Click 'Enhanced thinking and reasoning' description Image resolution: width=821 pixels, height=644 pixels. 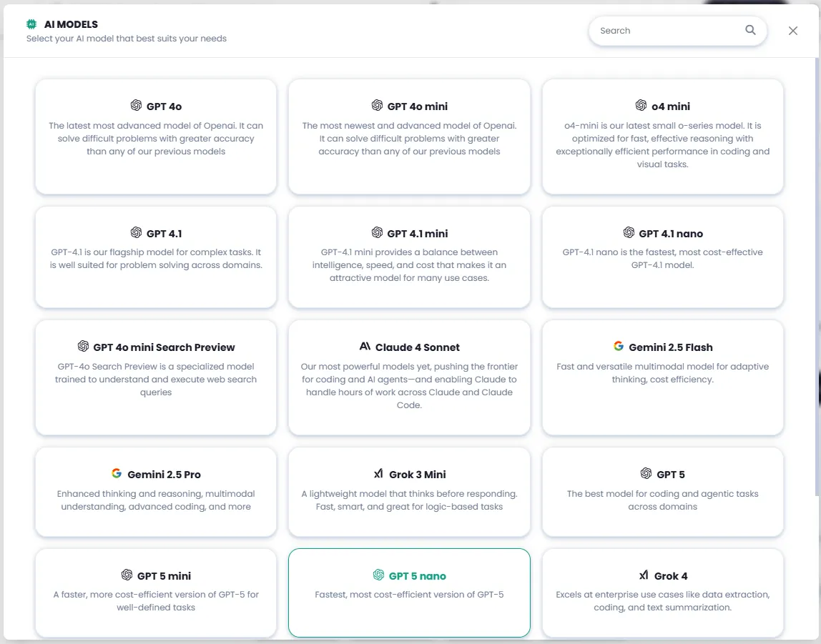tap(155, 500)
